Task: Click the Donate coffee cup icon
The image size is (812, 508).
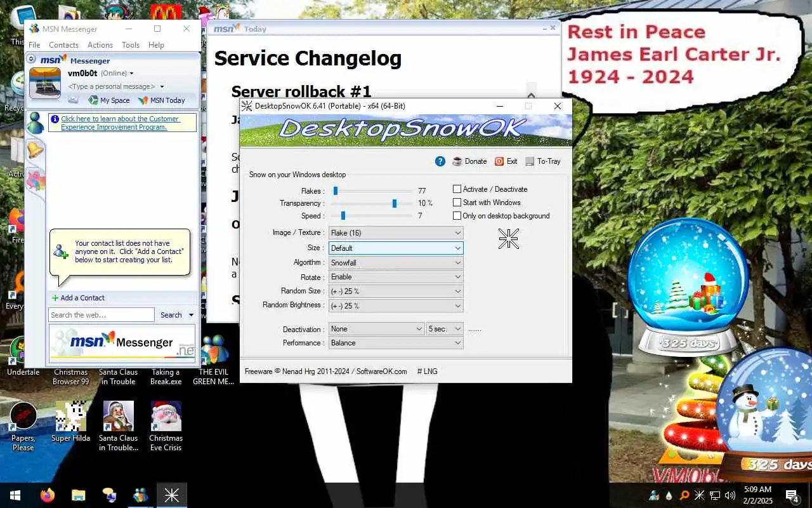Action: (457, 161)
